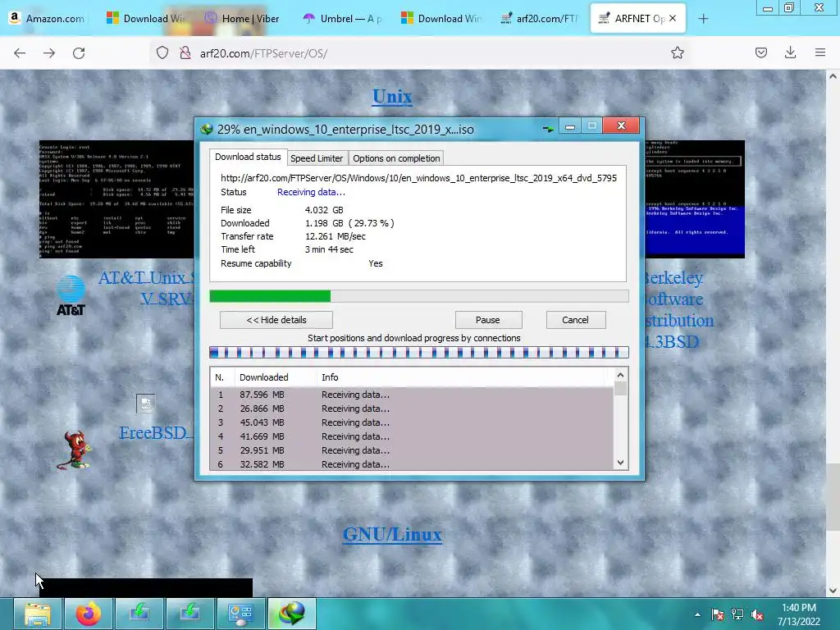Click the IDM globe icon in dialog title

tap(206, 129)
